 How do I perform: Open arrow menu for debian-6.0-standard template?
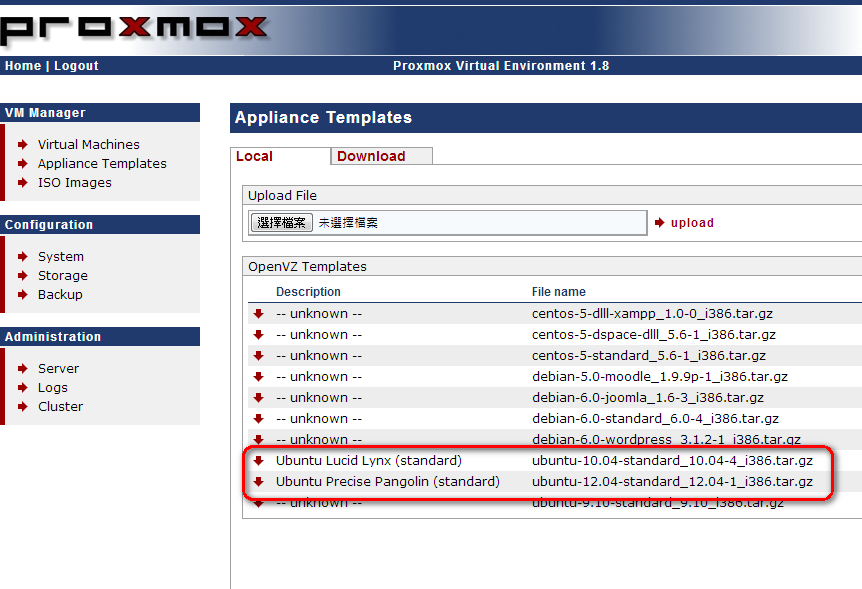pyautogui.click(x=258, y=419)
